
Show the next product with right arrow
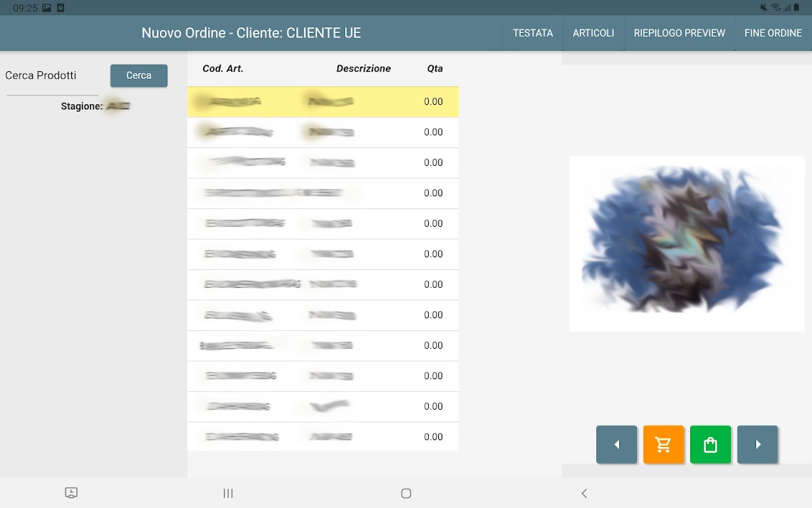tap(757, 444)
